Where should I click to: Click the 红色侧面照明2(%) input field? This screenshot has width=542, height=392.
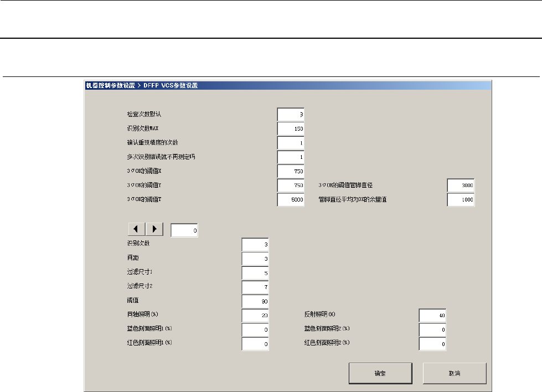432,344
